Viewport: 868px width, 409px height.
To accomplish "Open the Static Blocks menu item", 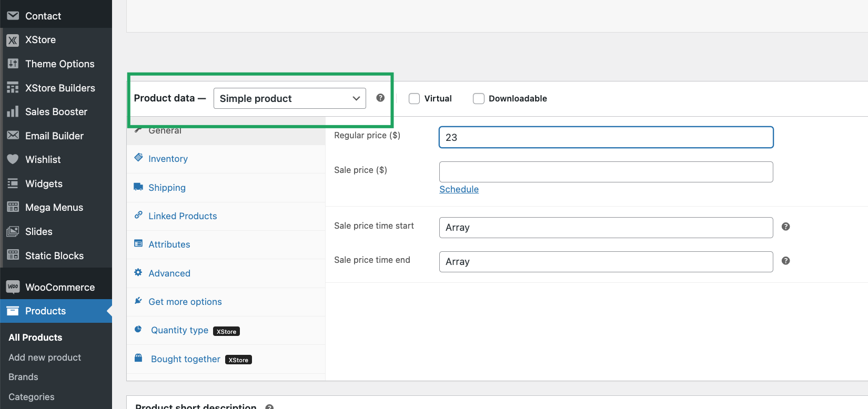I will point(56,255).
